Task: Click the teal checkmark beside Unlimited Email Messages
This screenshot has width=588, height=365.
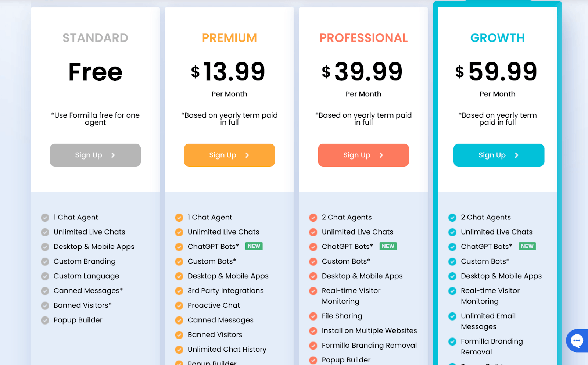Action: tap(452, 316)
